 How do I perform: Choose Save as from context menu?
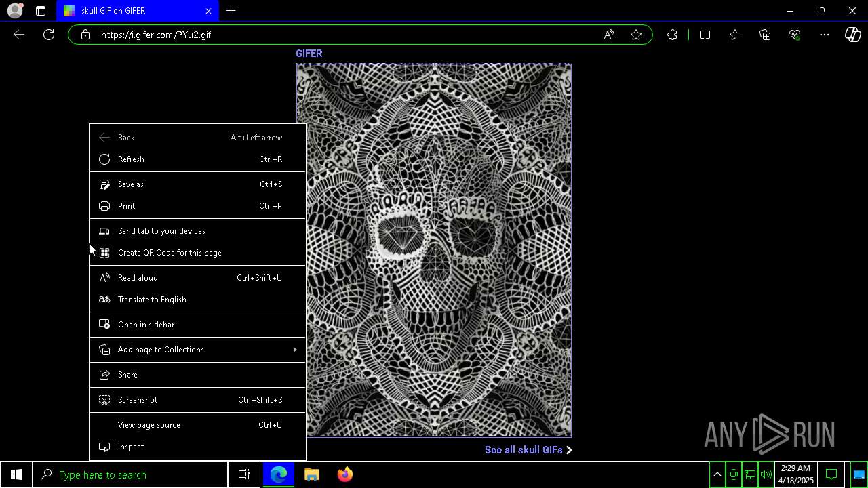(197, 184)
